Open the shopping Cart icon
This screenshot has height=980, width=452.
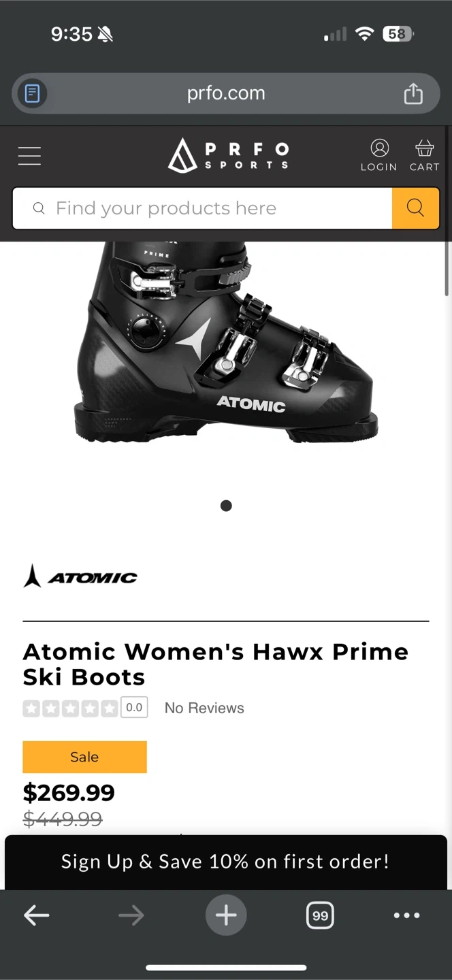pos(424,155)
